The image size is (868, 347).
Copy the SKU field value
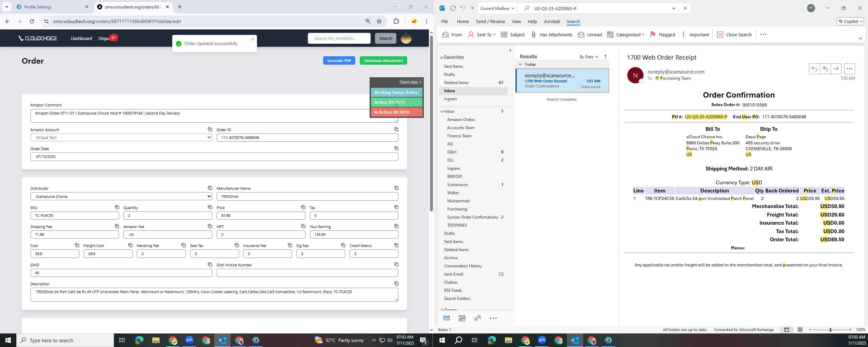(117, 207)
